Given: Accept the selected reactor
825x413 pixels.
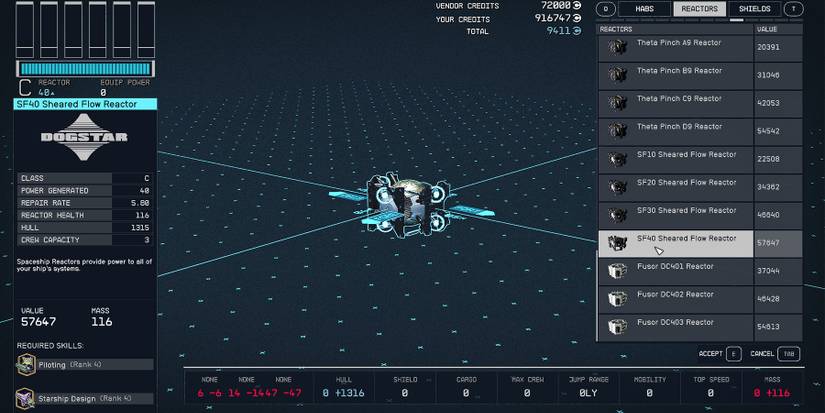Looking at the screenshot, I should [x=719, y=354].
